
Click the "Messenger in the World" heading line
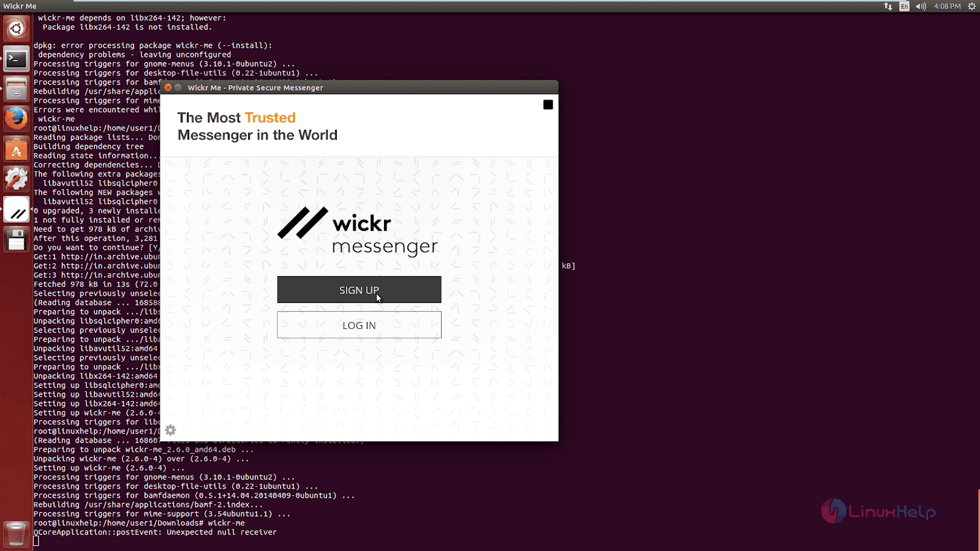[257, 135]
